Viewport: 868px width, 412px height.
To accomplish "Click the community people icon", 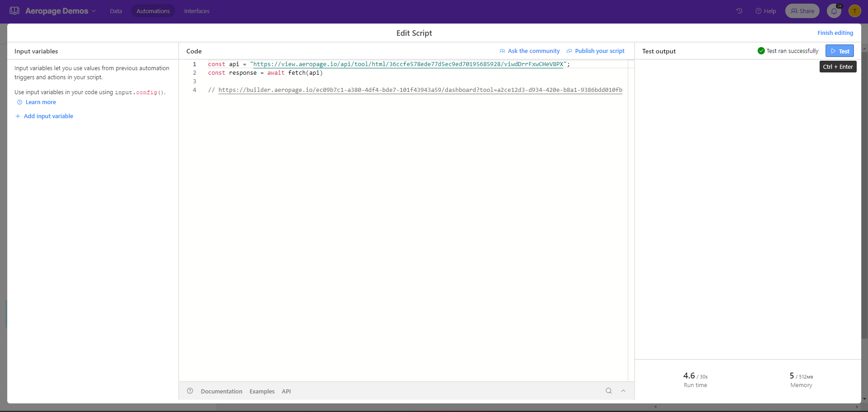I will [502, 51].
